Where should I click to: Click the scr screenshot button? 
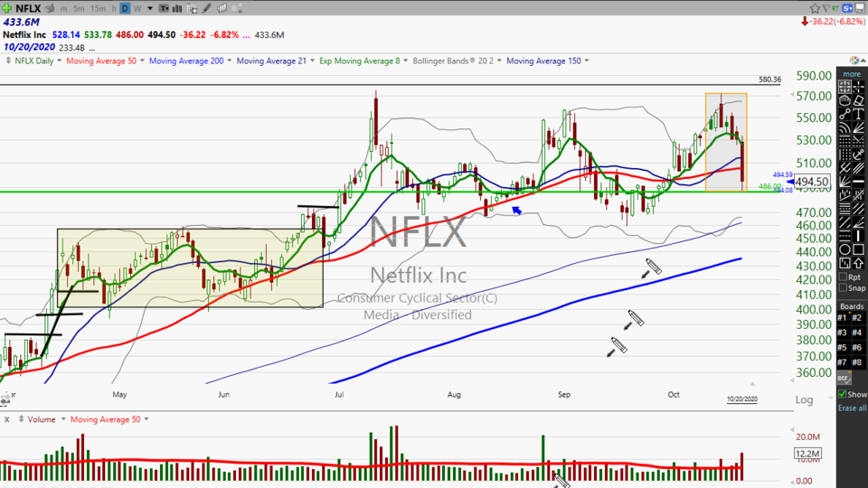[843, 378]
